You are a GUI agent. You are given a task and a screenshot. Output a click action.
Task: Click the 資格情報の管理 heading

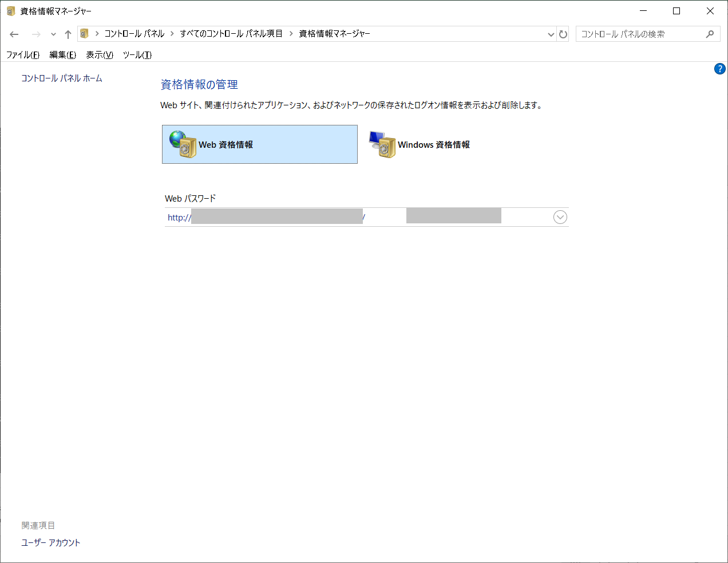pyautogui.click(x=199, y=85)
